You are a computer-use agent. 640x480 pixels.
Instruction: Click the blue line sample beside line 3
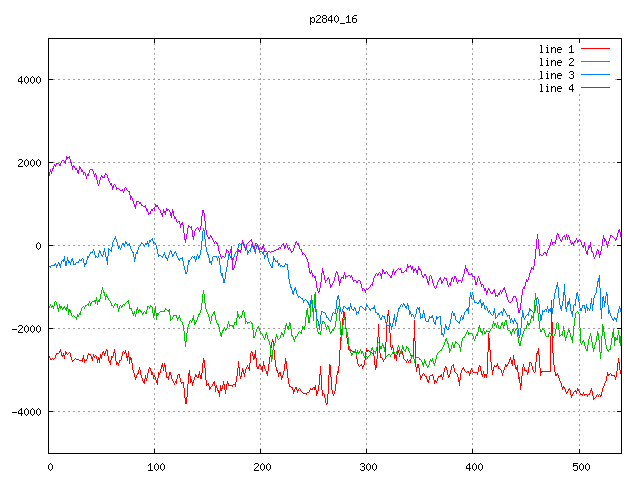coord(596,75)
